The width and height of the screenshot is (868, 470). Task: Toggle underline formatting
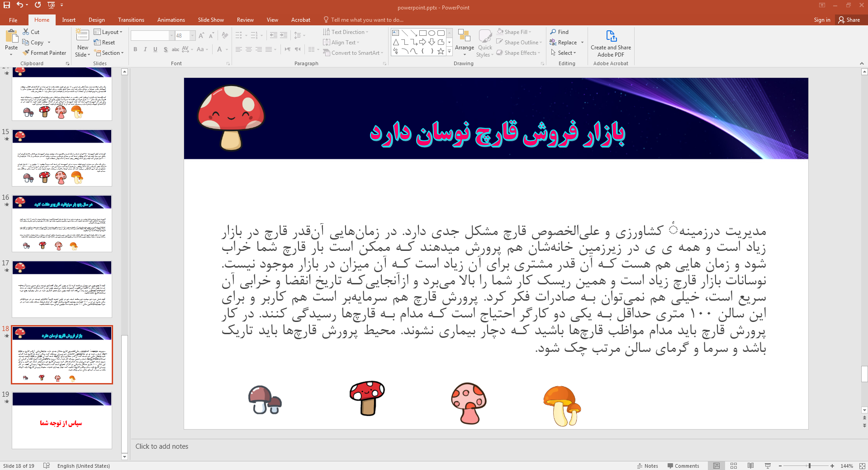[x=155, y=49]
